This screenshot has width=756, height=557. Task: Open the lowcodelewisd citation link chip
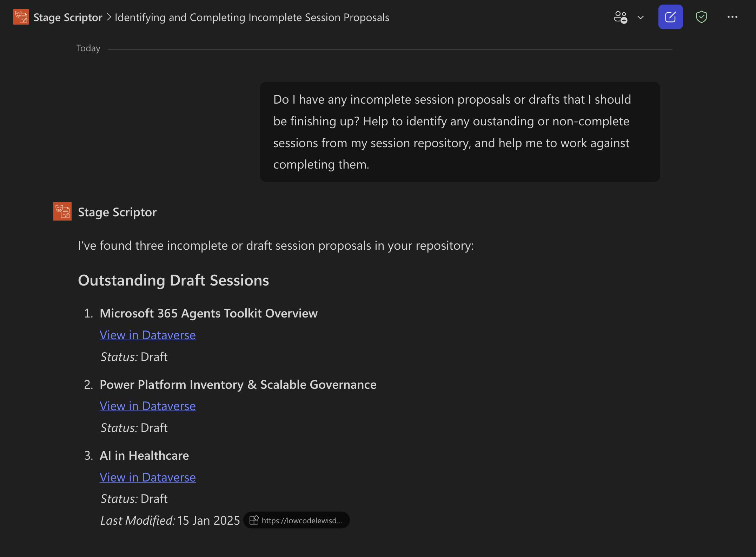(301, 520)
